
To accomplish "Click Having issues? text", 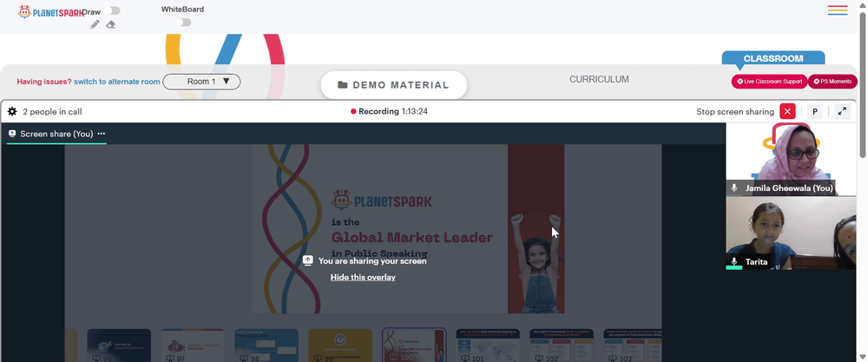I will click(x=44, y=82).
